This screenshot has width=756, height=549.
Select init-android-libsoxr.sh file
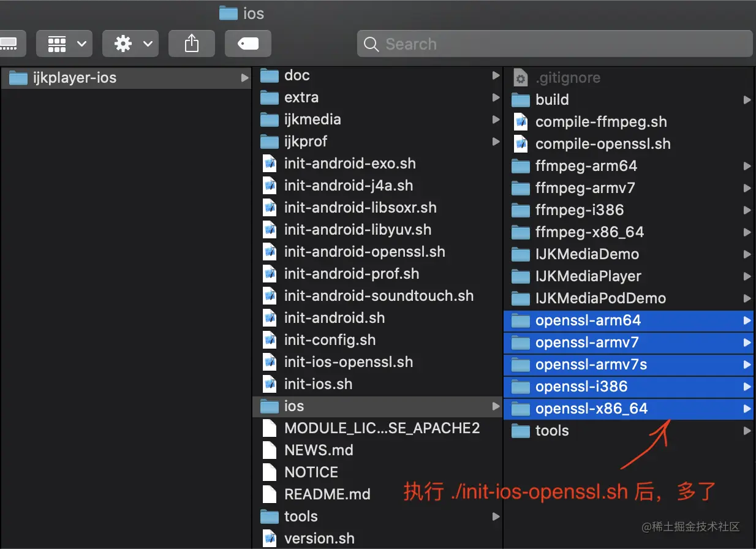click(x=377, y=208)
